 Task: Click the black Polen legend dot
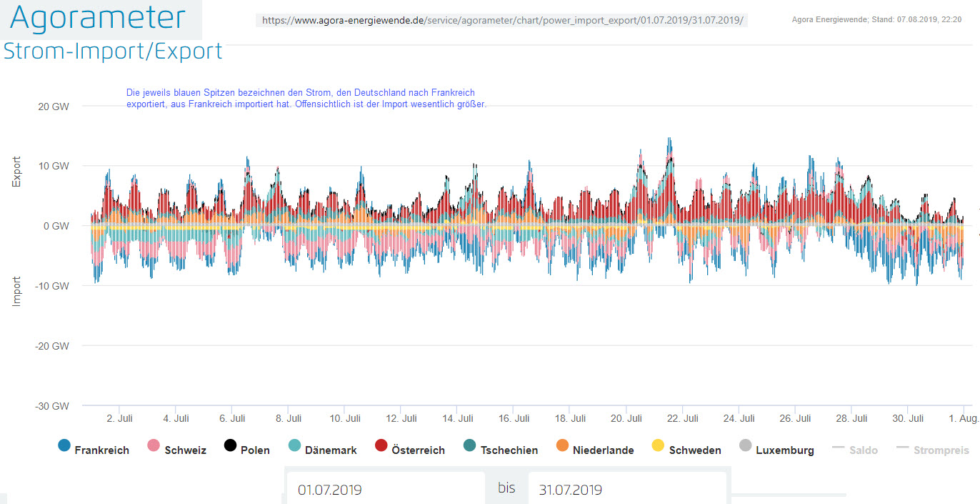click(230, 446)
